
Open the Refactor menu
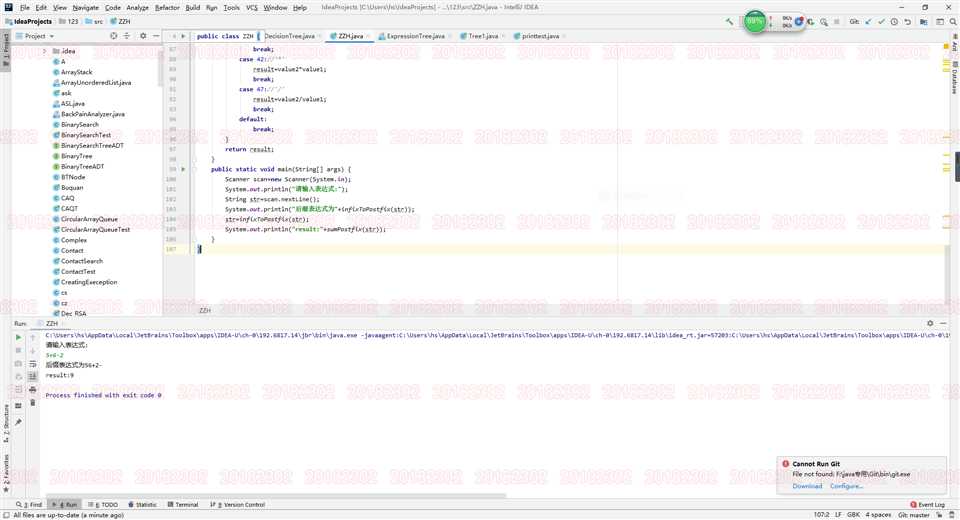click(x=167, y=7)
